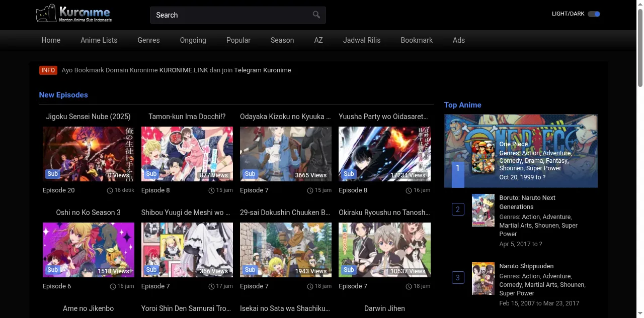The image size is (644, 318).
Task: Open Tamon-kun Ima Docchi thumbnail
Action: [x=187, y=154]
